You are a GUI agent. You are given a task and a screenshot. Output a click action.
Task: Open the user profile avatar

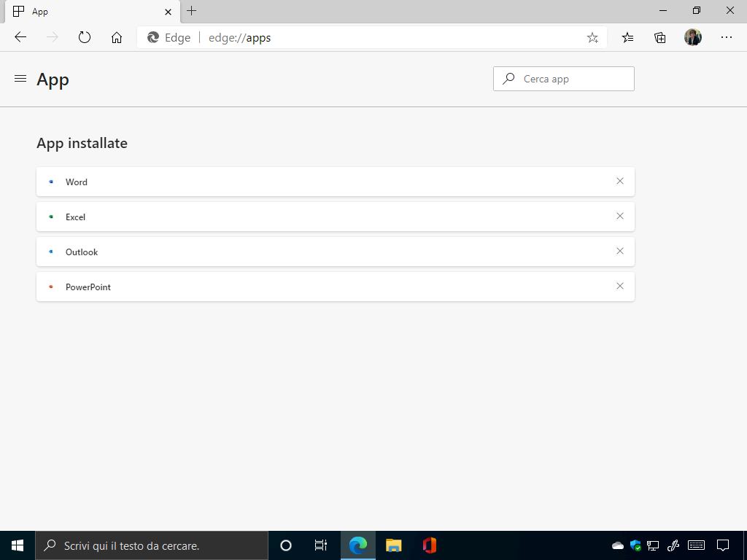click(x=693, y=37)
